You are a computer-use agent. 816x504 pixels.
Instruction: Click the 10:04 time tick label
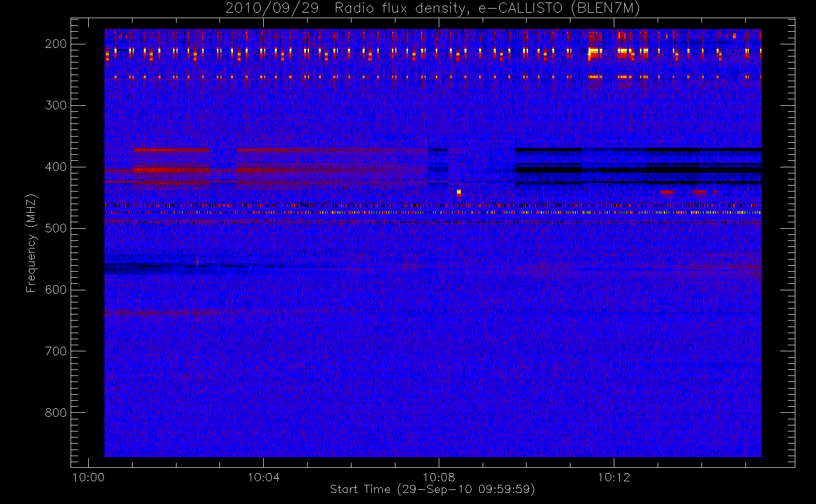[263, 477]
